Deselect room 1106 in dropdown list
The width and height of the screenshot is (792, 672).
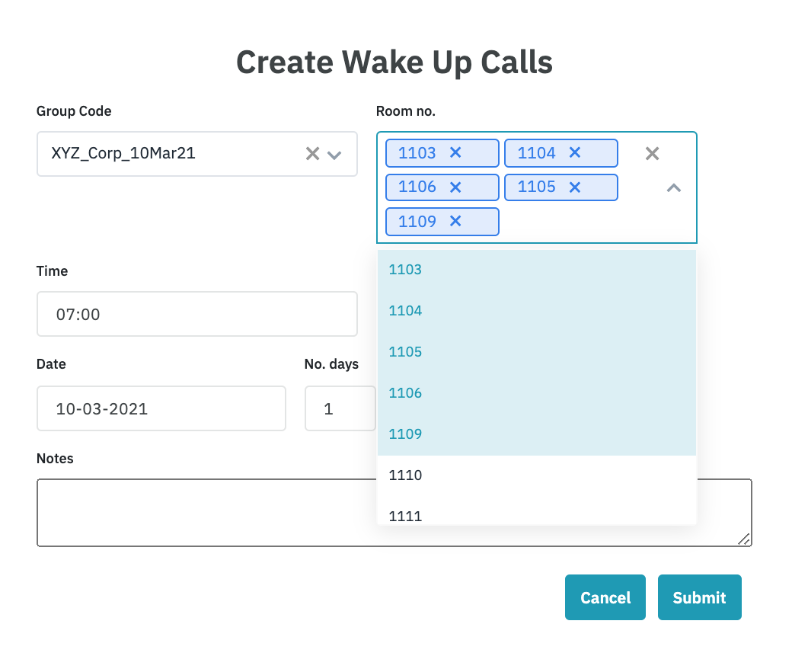point(536,393)
